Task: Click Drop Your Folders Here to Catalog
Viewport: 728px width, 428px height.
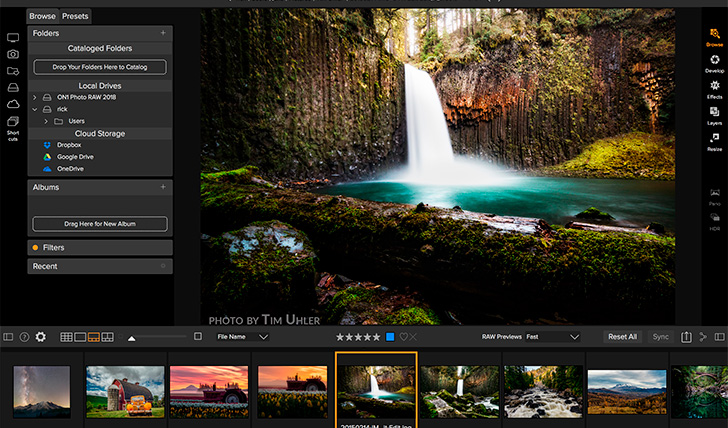Action: click(100, 67)
